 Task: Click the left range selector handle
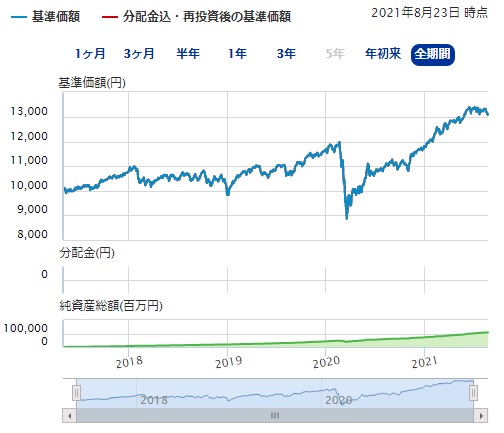coord(76,393)
